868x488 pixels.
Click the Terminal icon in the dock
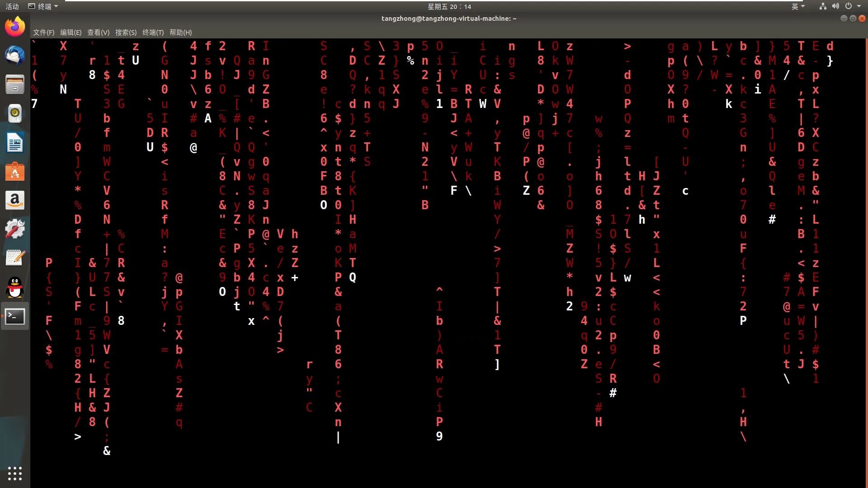15,316
